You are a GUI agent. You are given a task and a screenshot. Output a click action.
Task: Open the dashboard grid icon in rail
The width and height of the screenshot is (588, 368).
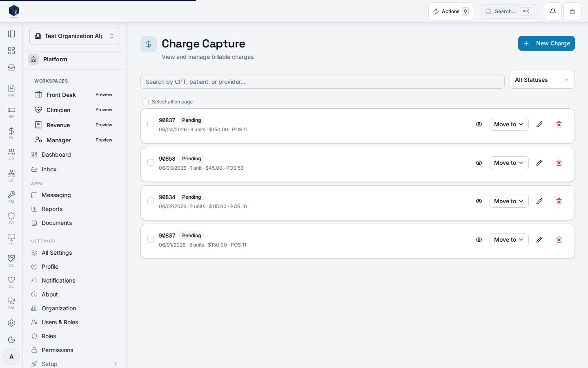pos(11,51)
